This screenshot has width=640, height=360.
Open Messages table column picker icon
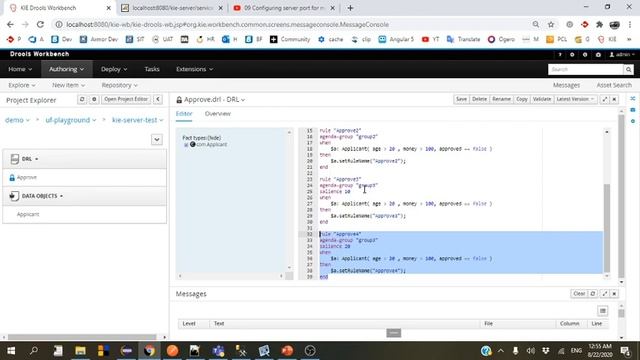603,311
